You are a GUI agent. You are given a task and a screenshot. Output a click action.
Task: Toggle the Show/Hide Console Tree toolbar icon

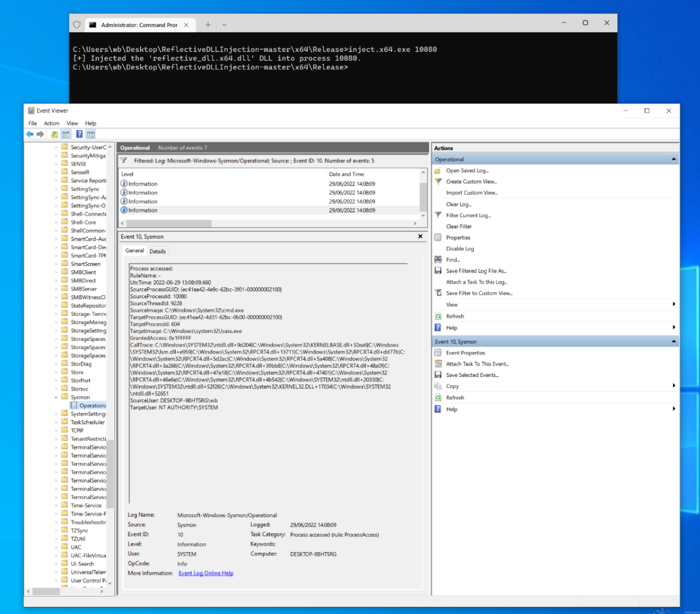tap(66, 134)
